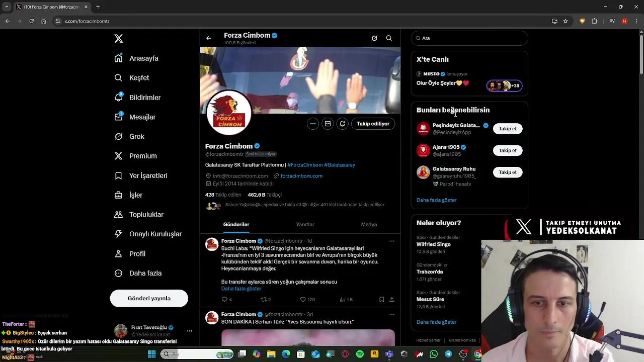Screen dimensions: 644x362
Task: Open browser extensions puzzle icon
Action: coord(595,21)
